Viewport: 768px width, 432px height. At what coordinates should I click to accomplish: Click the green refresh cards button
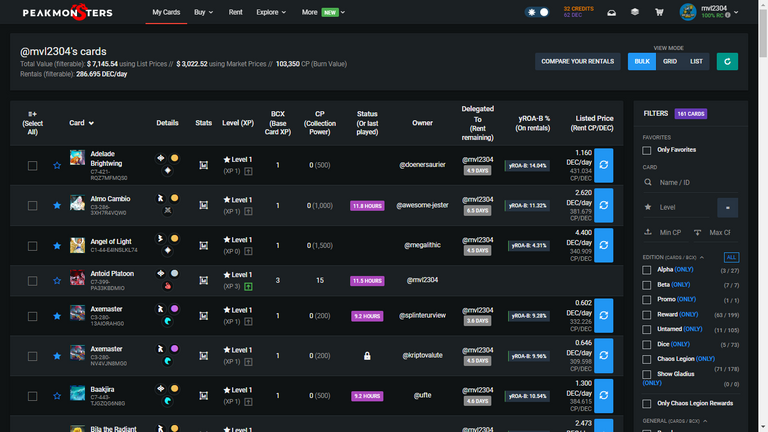click(727, 61)
